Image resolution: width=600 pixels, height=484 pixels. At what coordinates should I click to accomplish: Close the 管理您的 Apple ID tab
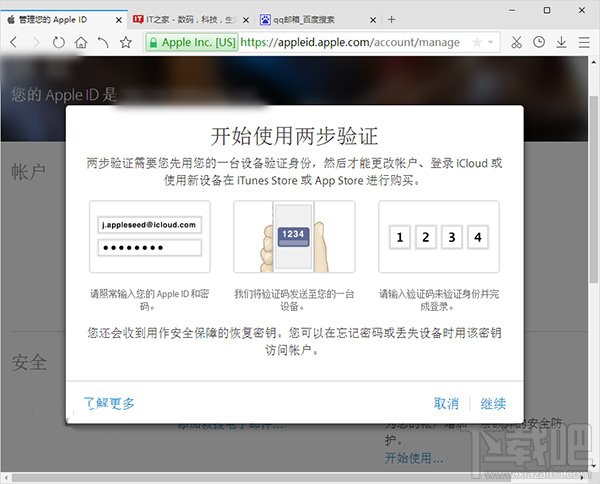(119, 20)
